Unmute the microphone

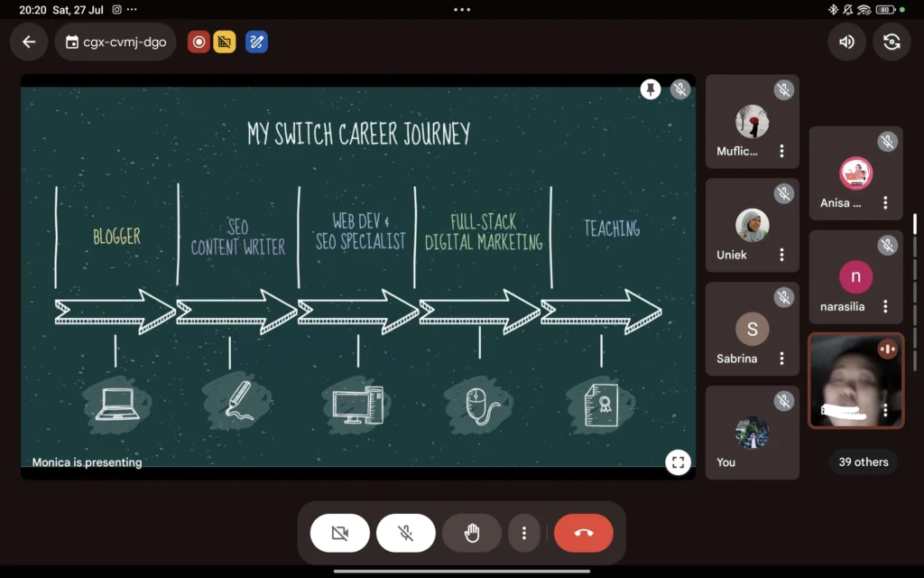point(405,533)
